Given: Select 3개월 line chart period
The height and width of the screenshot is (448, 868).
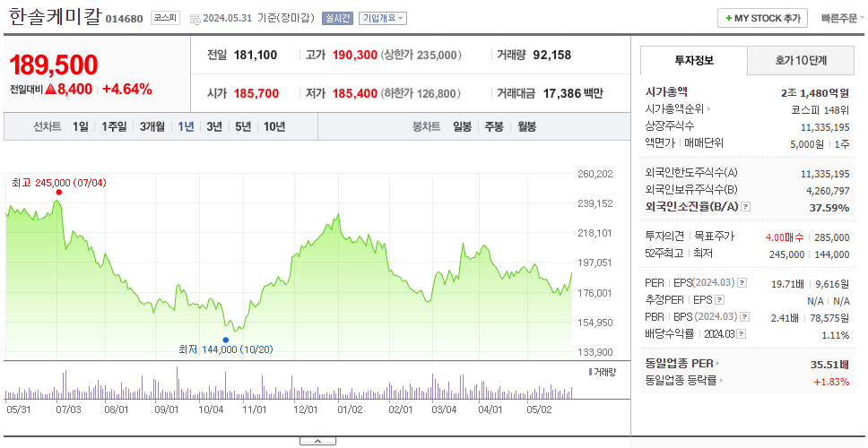Looking at the screenshot, I should click(152, 126).
